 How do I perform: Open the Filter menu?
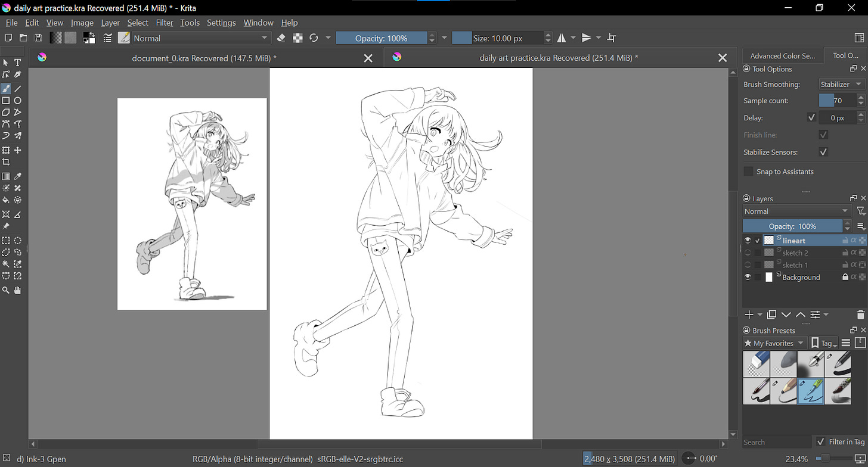tap(165, 23)
